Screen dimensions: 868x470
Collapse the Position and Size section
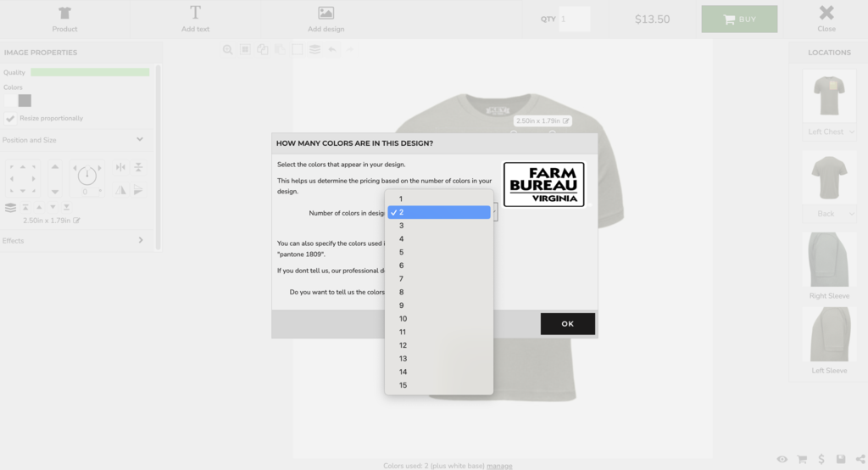point(140,140)
